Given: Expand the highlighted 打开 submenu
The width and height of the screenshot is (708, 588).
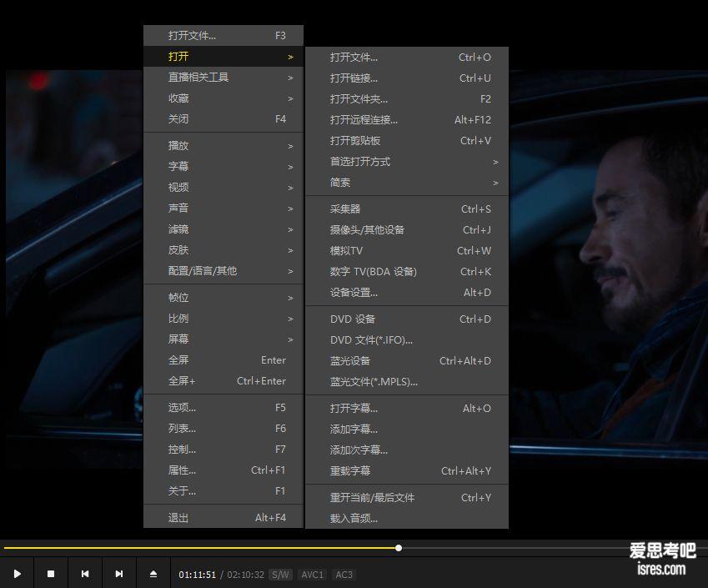Looking at the screenshot, I should pyautogui.click(x=223, y=57).
